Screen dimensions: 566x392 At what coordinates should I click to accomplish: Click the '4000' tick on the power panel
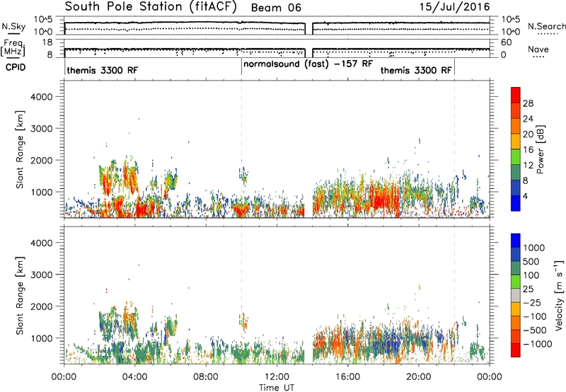[x=41, y=97]
